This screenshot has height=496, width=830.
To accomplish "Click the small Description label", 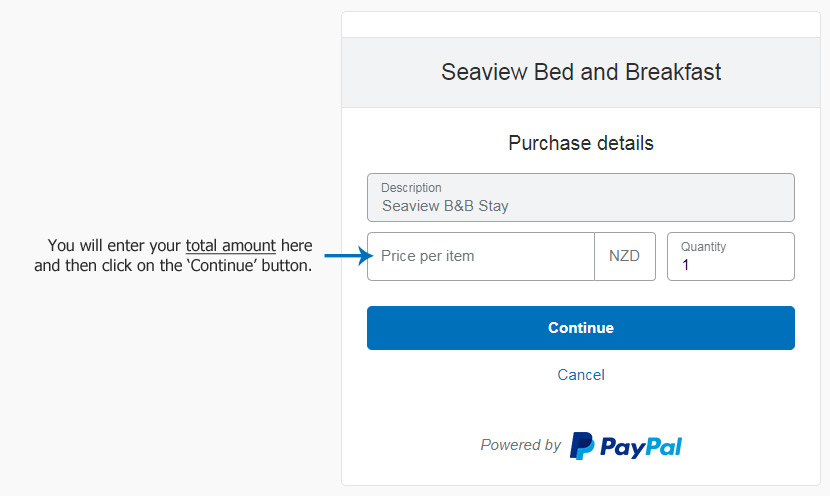I will point(411,188).
